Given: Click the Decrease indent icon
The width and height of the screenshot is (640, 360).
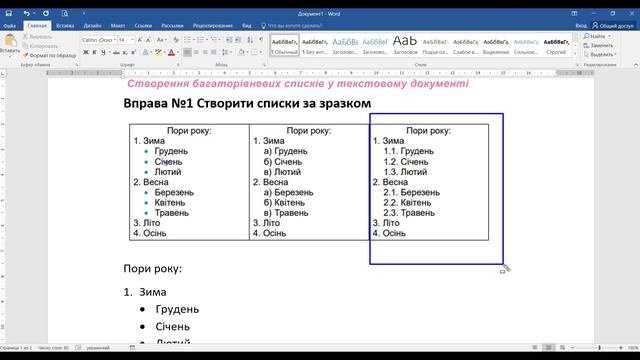Looking at the screenshot, I should [x=229, y=40].
